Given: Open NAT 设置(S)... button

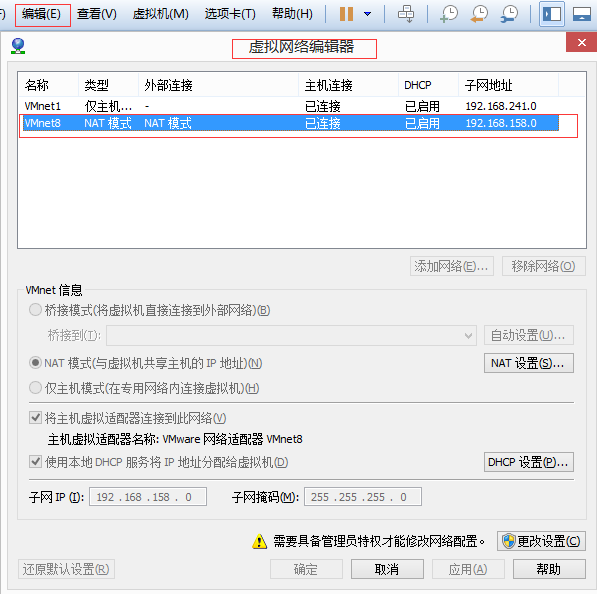Looking at the screenshot, I should (528, 363).
